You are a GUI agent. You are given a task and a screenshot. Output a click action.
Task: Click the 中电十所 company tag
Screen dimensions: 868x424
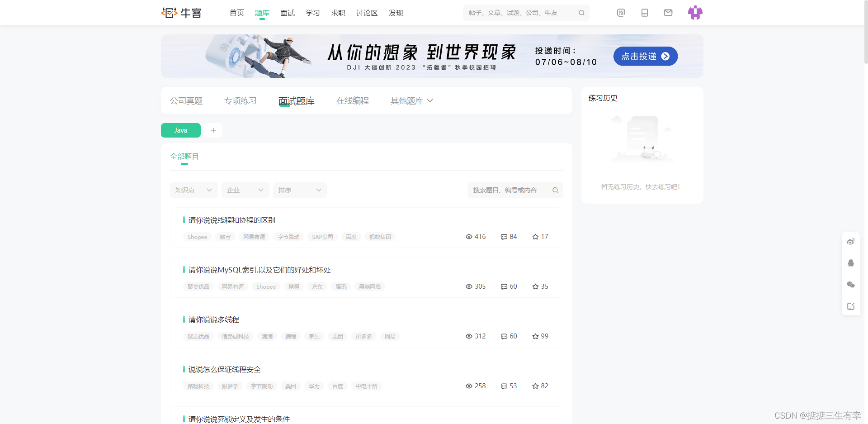[x=367, y=386]
